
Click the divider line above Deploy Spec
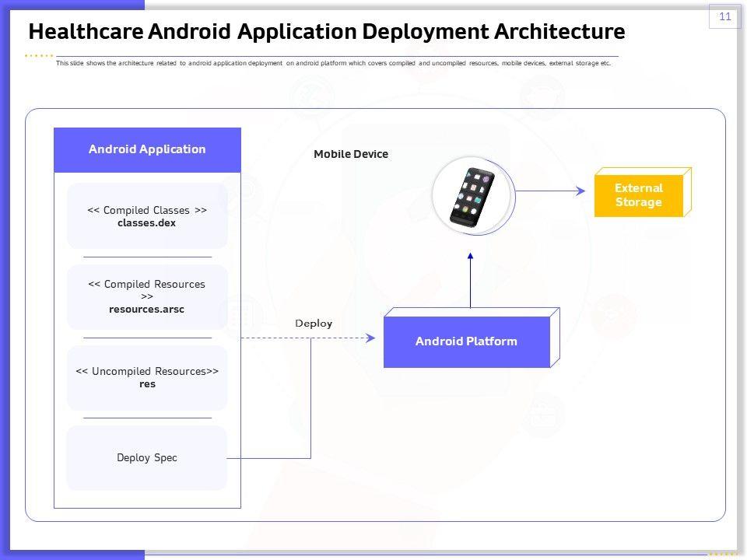147,418
